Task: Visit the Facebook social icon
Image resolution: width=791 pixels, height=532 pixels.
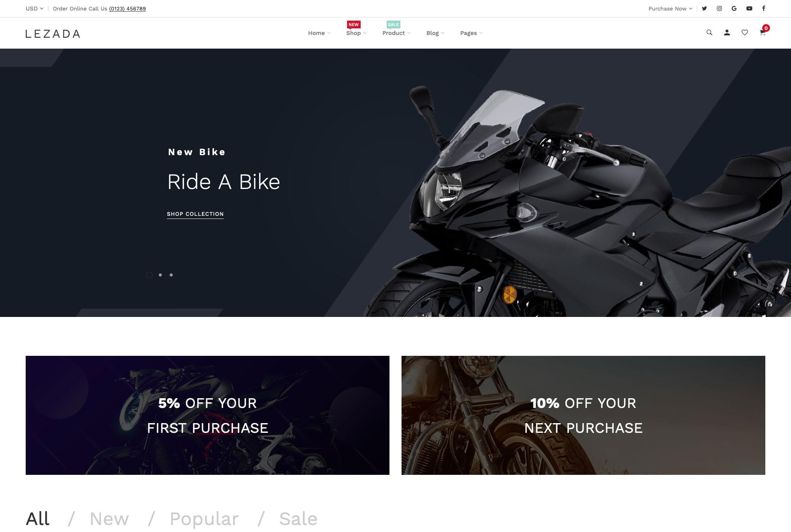Action: (764, 9)
